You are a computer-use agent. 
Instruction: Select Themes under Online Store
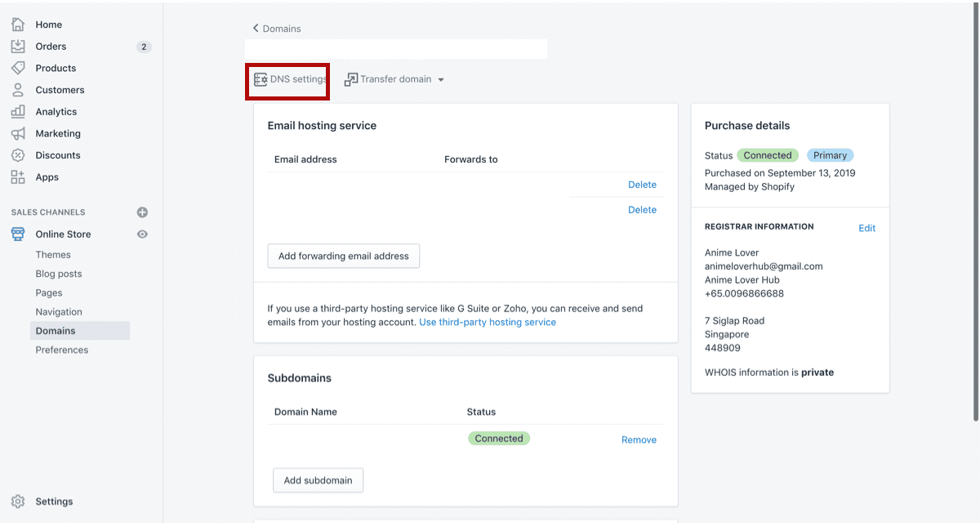[53, 255]
